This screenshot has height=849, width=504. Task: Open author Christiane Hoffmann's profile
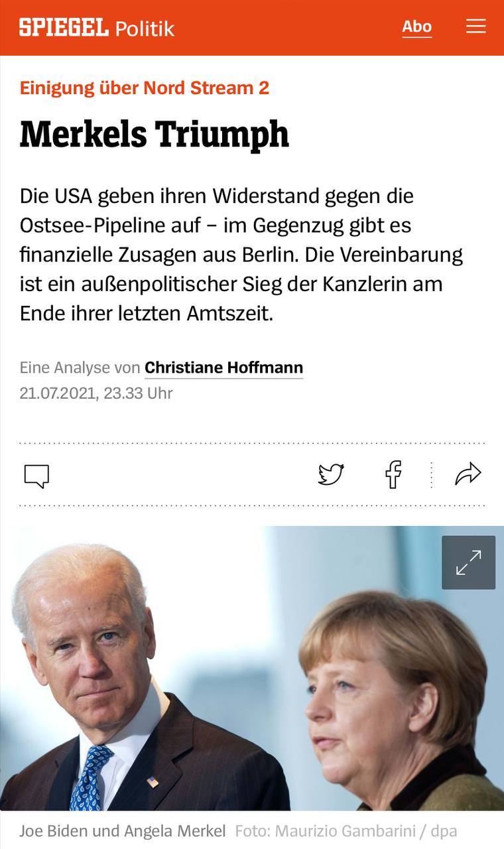[224, 367]
